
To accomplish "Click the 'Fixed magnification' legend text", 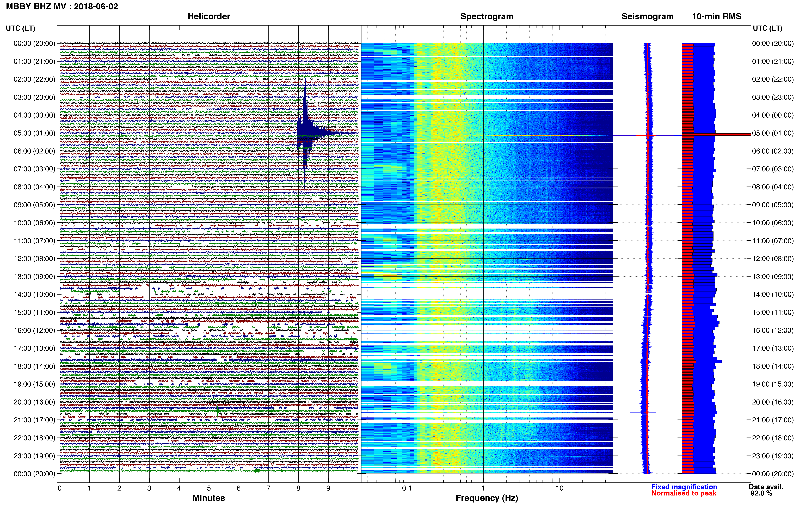I will [684, 487].
